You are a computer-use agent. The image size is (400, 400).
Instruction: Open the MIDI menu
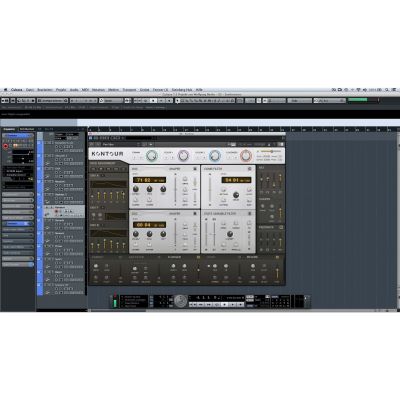(85, 90)
